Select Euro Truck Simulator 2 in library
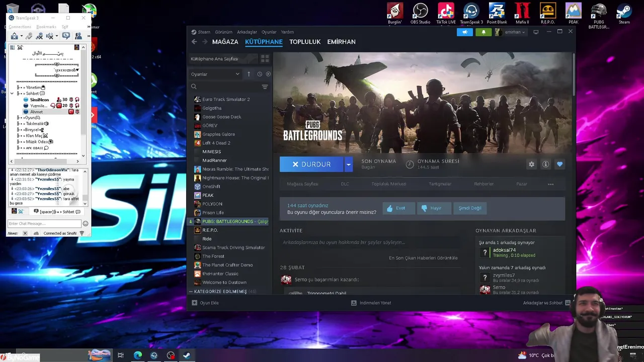 226,100
